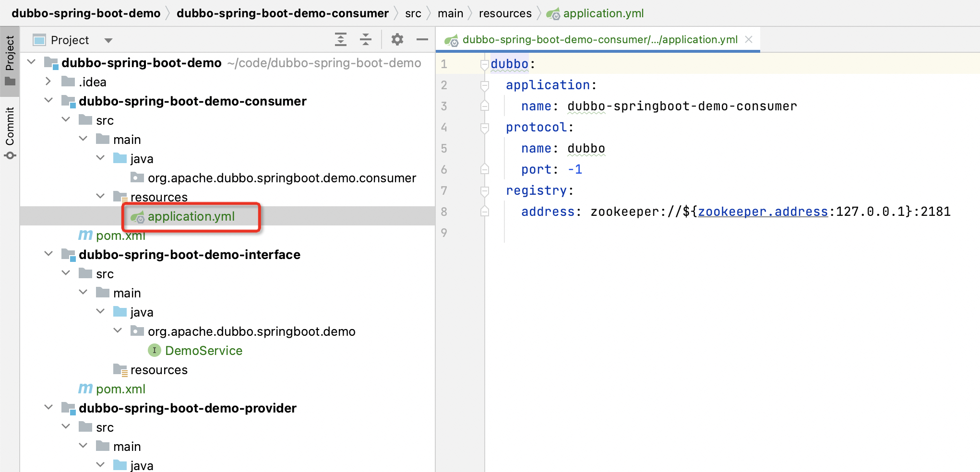The image size is (980, 472).
Task: Click resources in the breadcrumb path
Action: [505, 13]
